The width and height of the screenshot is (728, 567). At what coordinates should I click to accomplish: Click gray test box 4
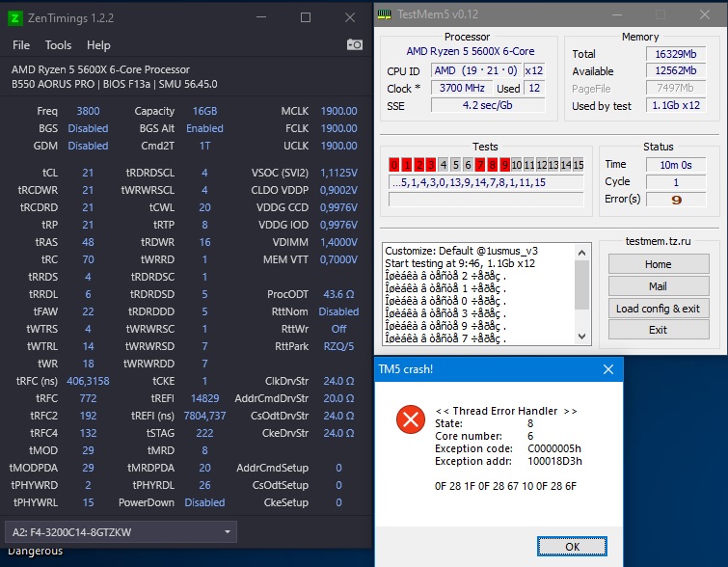click(x=444, y=164)
